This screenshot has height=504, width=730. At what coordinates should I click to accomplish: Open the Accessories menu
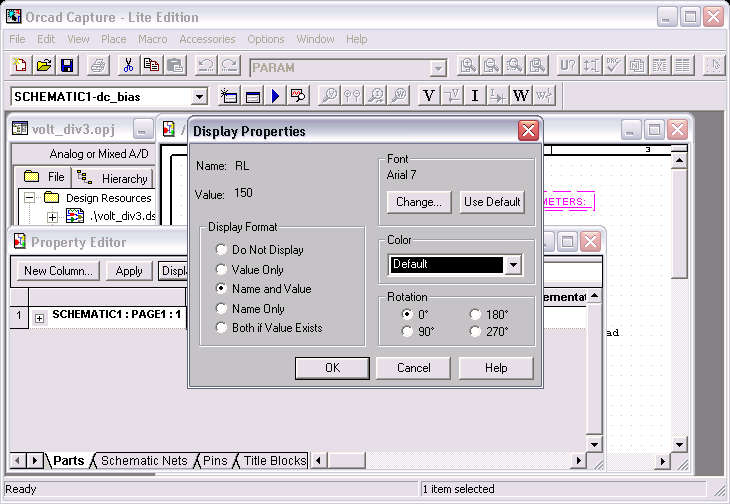[x=207, y=39]
